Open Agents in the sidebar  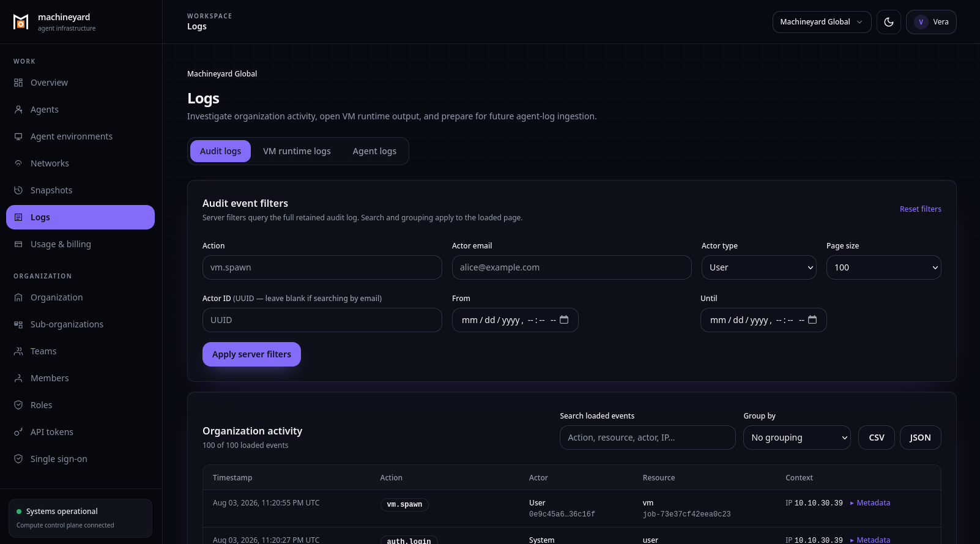(x=80, y=110)
